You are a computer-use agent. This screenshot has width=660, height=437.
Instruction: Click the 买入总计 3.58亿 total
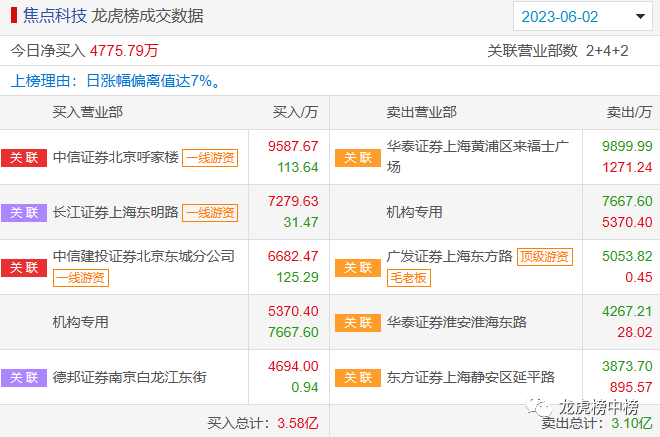point(263,423)
